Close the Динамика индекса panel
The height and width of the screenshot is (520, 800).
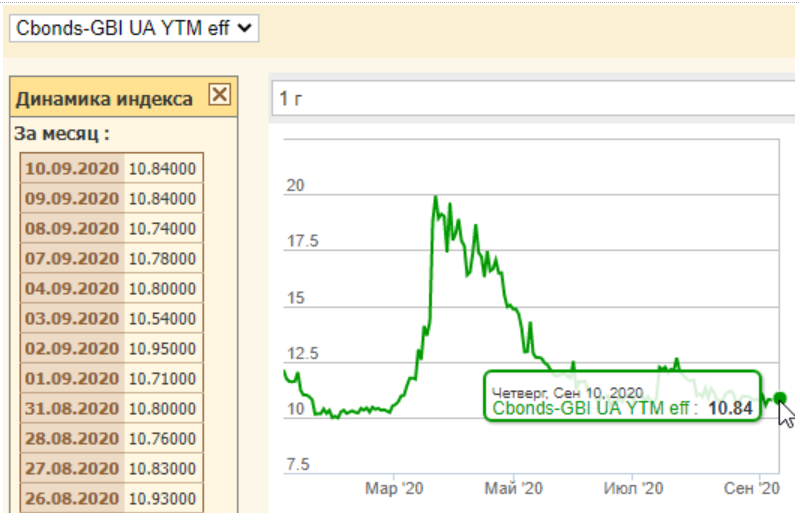coord(220,94)
